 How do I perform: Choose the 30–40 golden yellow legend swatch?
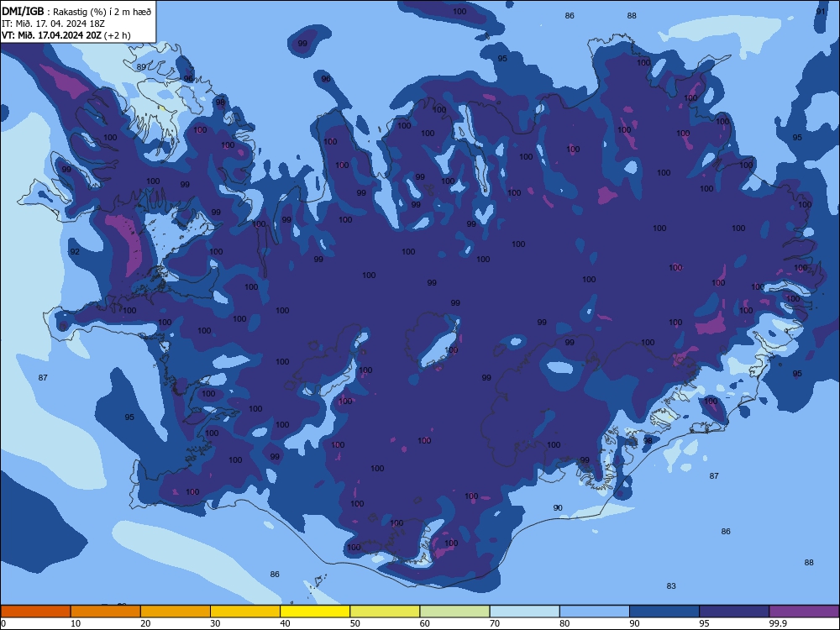[245, 612]
